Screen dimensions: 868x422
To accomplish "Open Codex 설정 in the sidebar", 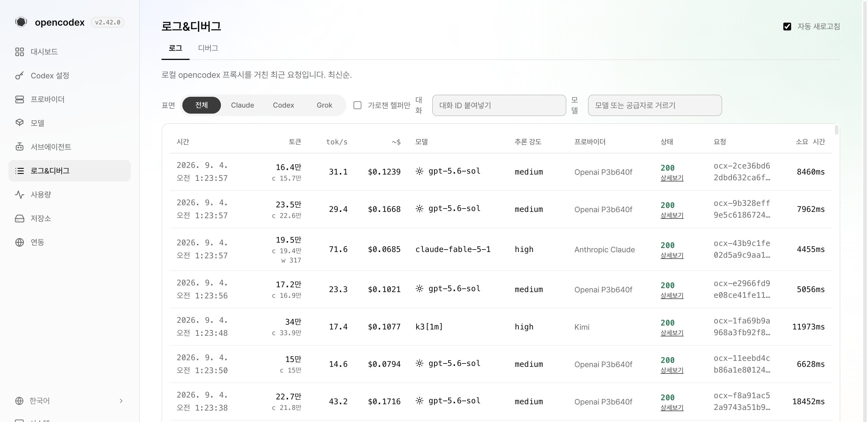I will pos(69,75).
